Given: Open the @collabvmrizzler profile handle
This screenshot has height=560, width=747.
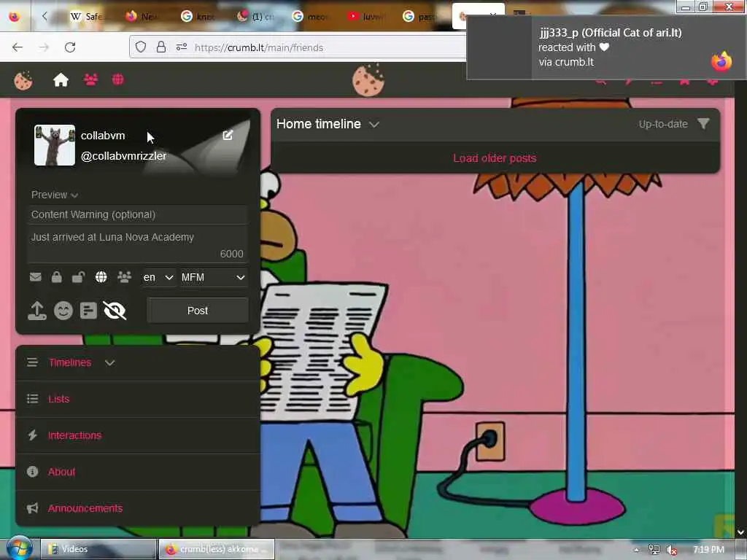Looking at the screenshot, I should pos(123,156).
